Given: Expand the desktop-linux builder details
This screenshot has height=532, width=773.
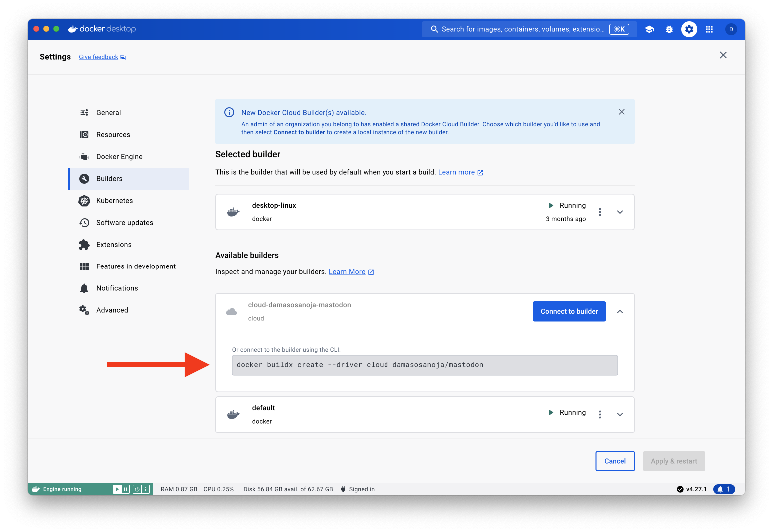Looking at the screenshot, I should point(620,212).
